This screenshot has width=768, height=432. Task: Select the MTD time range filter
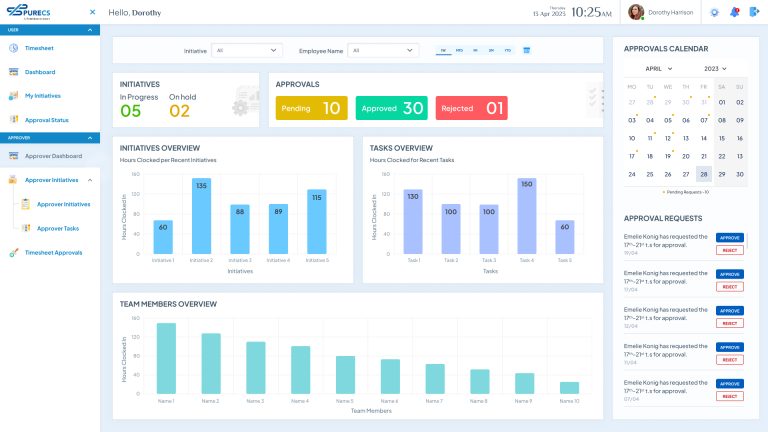459,50
